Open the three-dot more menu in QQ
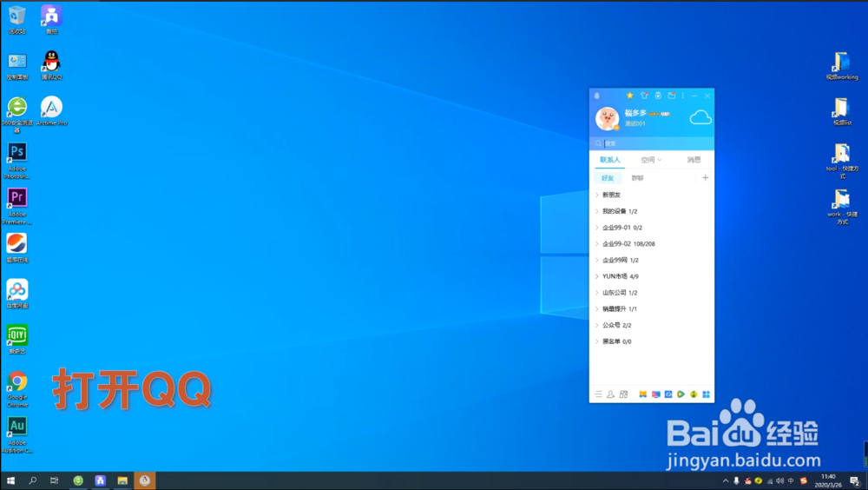Screen dimensions: 868x490 [x=682, y=96]
